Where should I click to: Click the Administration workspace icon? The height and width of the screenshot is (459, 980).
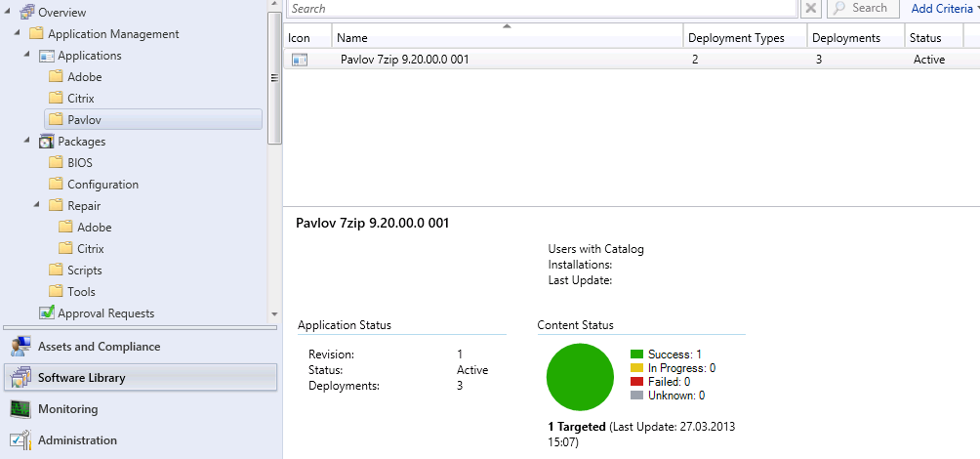tap(19, 440)
